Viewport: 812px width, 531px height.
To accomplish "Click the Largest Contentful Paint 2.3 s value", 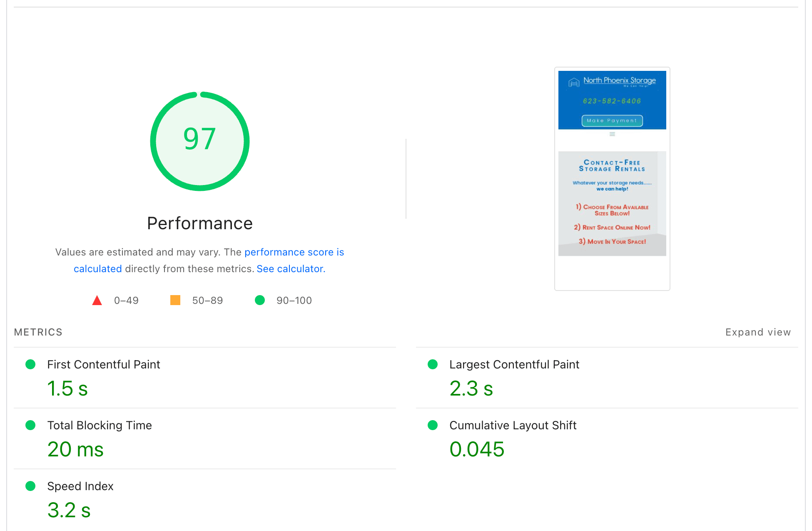I will (471, 388).
